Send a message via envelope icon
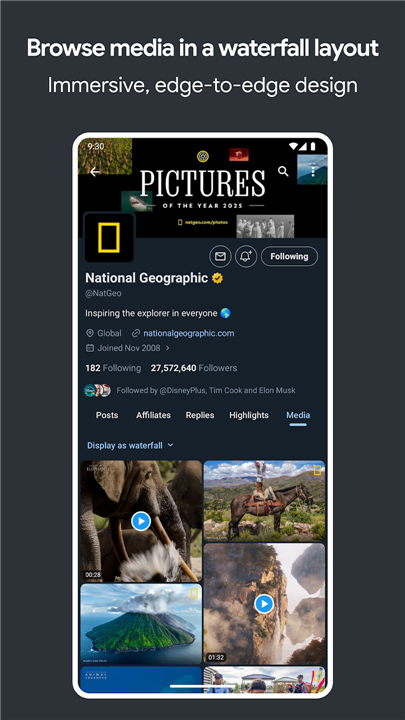The height and width of the screenshot is (720, 405). pyautogui.click(x=220, y=256)
